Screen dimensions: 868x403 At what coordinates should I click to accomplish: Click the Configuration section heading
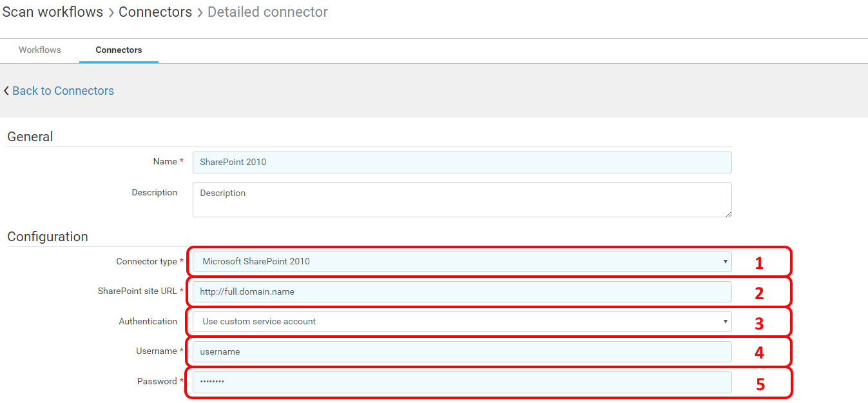[48, 237]
